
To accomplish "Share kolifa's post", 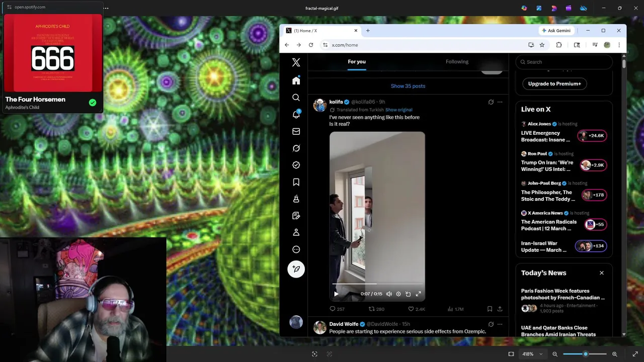I will [x=500, y=309].
